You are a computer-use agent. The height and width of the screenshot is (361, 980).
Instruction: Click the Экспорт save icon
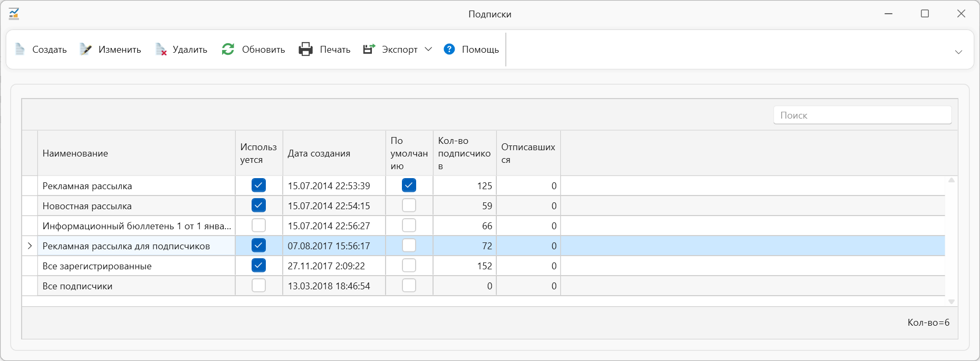pos(369,50)
